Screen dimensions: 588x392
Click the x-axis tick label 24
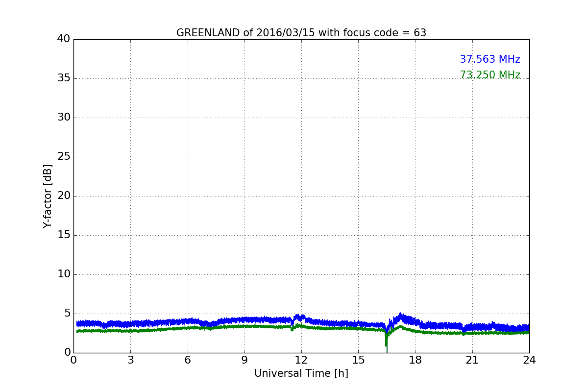point(529,360)
